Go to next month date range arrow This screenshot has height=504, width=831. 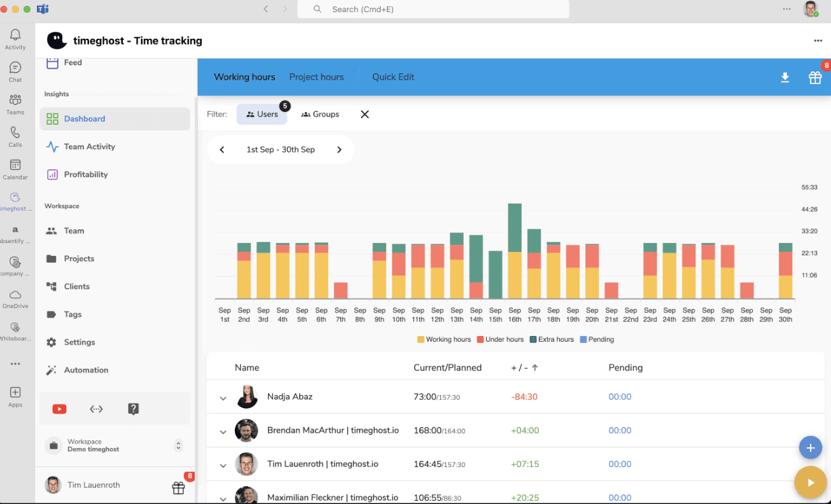coord(339,150)
